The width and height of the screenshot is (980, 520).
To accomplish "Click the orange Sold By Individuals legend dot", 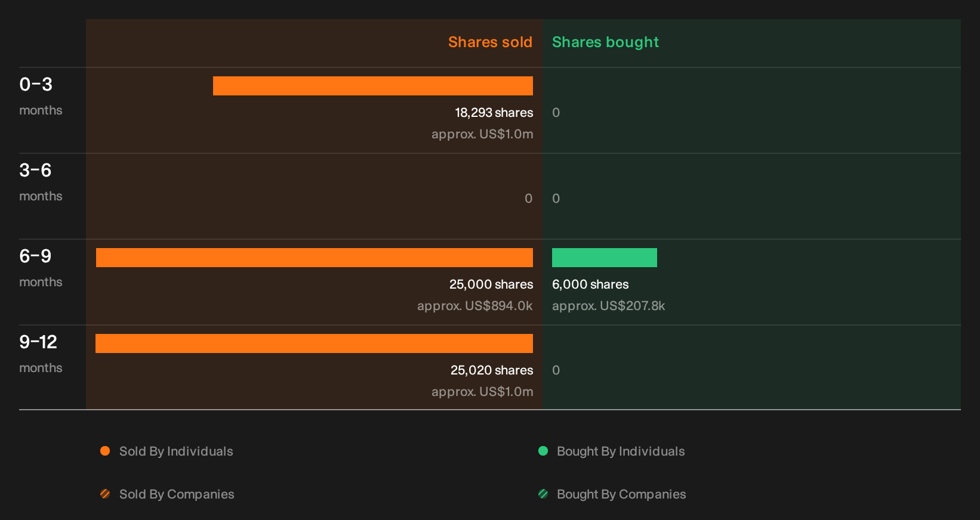I will point(105,451).
